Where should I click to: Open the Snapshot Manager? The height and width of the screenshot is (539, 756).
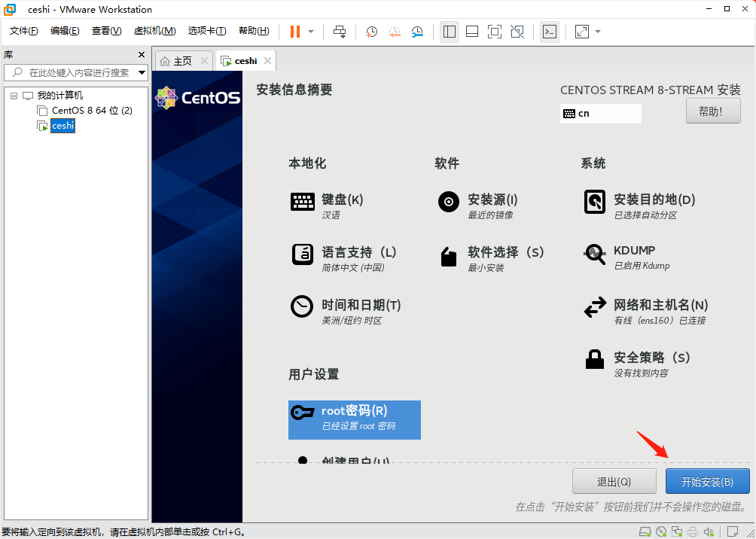[417, 31]
